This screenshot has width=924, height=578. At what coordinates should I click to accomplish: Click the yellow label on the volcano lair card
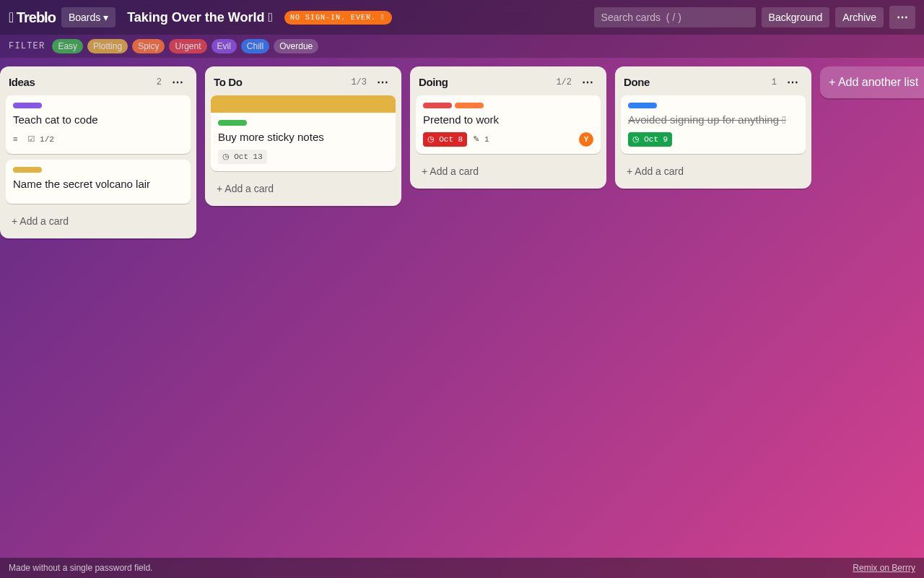(x=27, y=170)
